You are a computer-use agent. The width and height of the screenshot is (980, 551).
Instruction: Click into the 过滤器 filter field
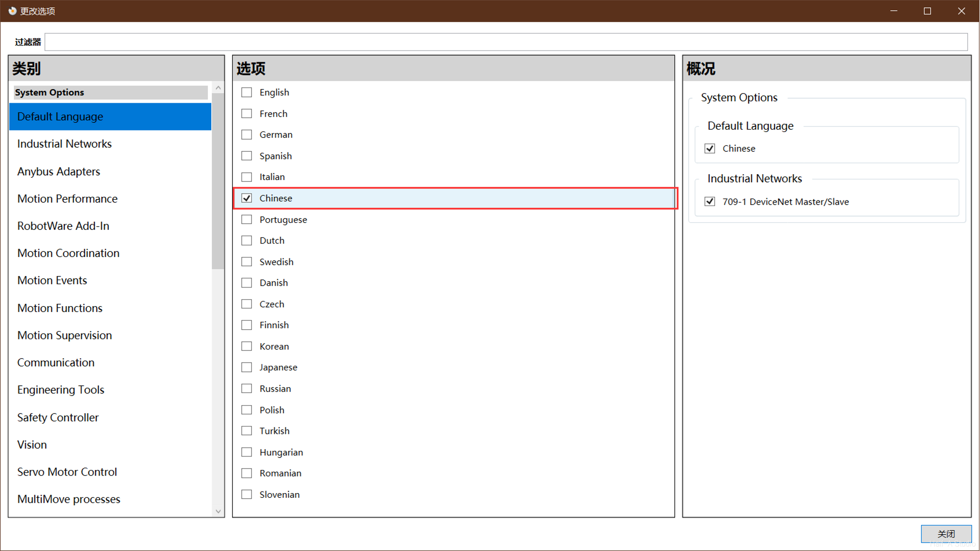pos(506,42)
